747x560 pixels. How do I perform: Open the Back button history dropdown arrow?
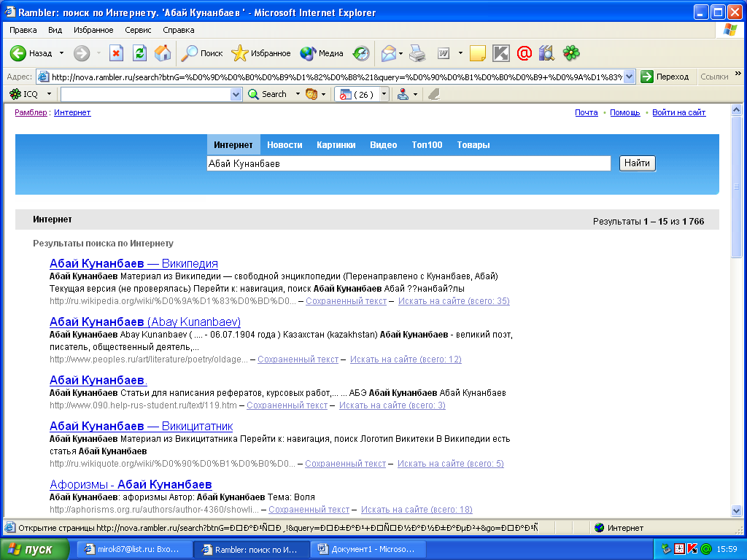pos(61,52)
